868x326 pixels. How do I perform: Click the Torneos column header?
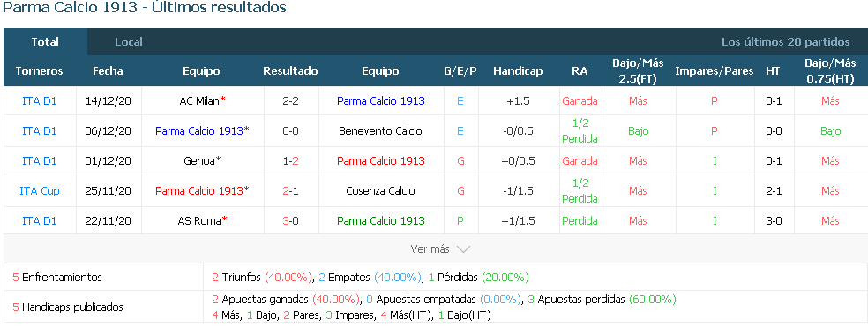40,70
